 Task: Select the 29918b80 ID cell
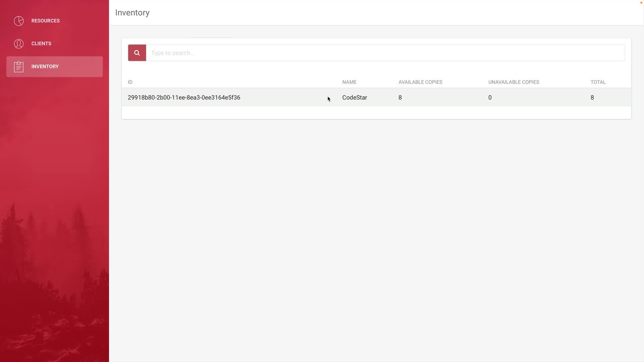tap(184, 98)
